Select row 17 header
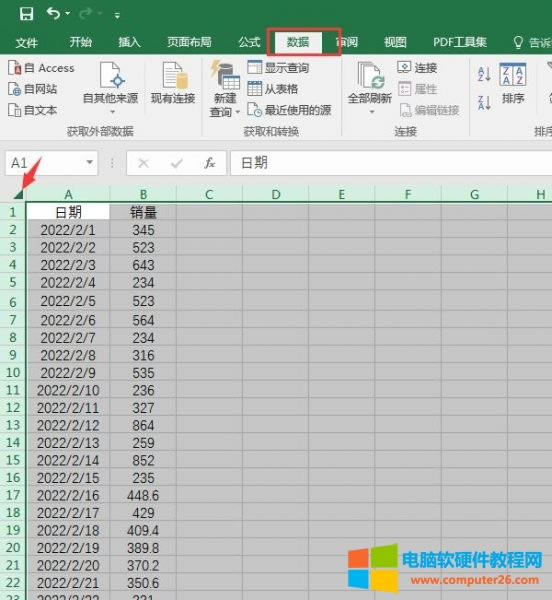This screenshot has width=552, height=600. (x=13, y=495)
